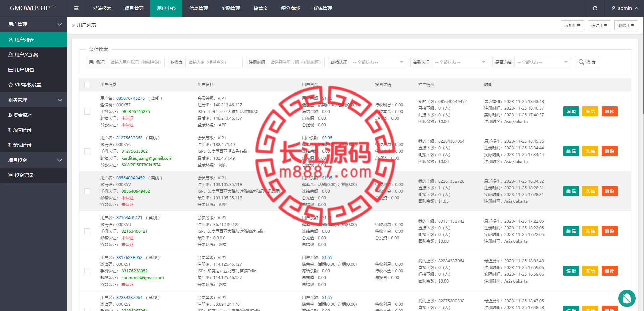Toggle the sidebar collapse hamburger icon

click(x=76, y=8)
